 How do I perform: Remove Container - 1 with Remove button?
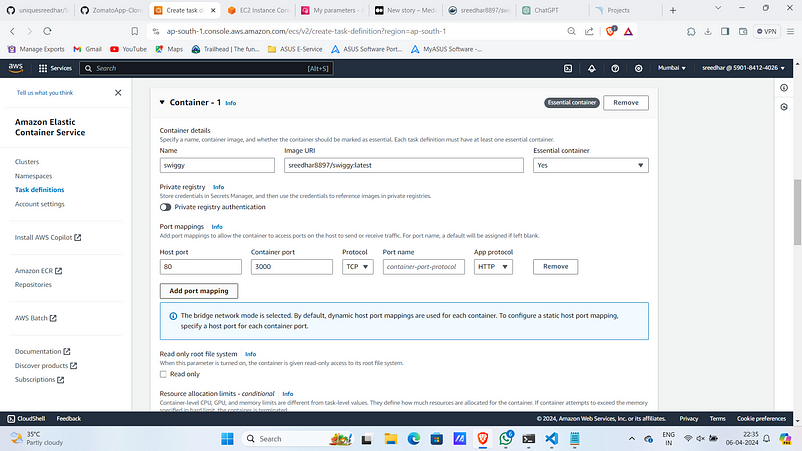tap(626, 103)
